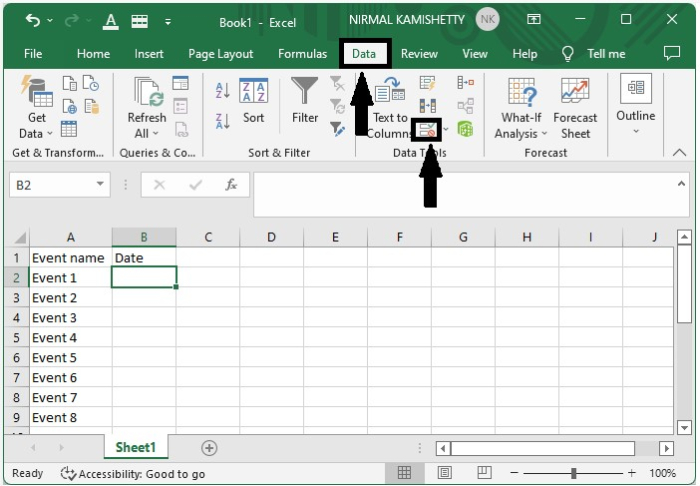Click the Existing Connections icon

tap(92, 107)
